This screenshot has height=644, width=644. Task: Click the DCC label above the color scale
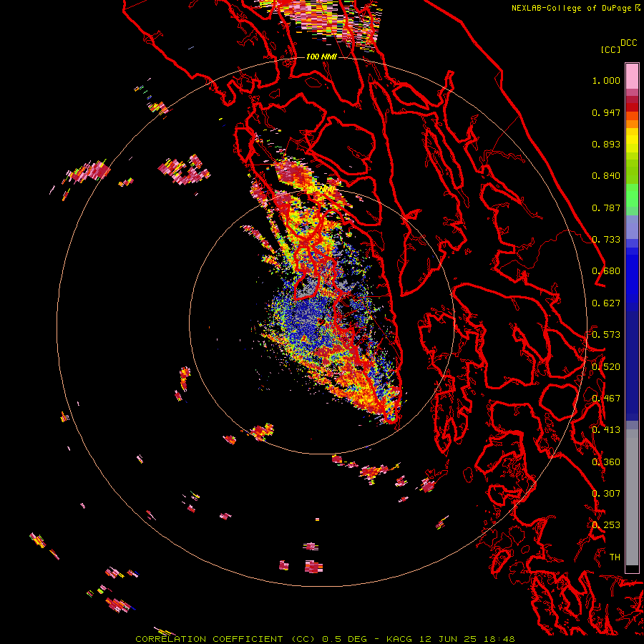pyautogui.click(x=628, y=43)
